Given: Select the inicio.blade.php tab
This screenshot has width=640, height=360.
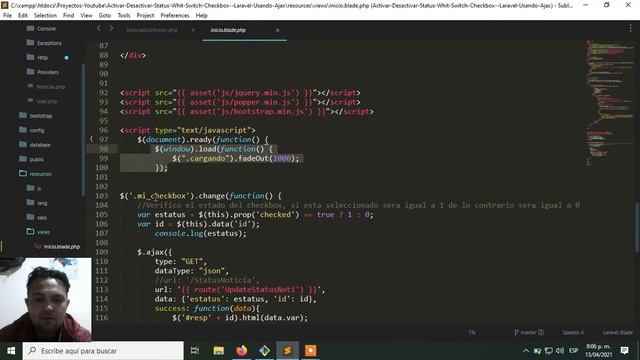Looking at the screenshot, I should coord(228,30).
